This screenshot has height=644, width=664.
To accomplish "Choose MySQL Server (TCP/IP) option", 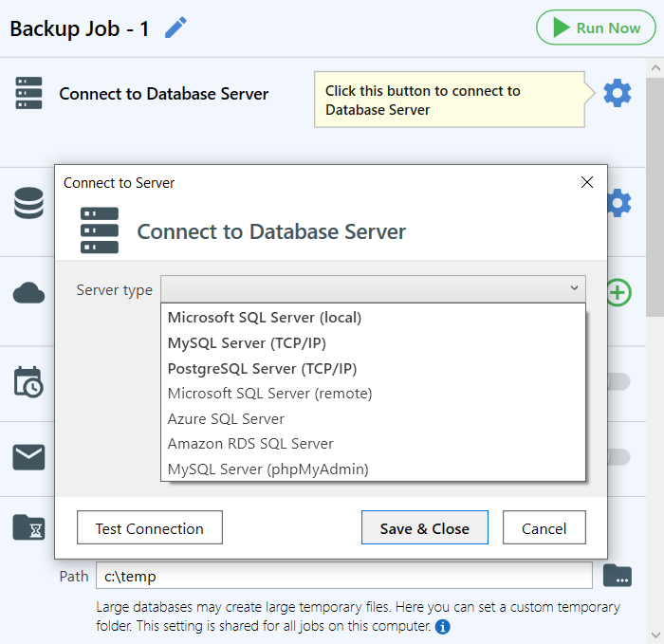I will point(247,342).
